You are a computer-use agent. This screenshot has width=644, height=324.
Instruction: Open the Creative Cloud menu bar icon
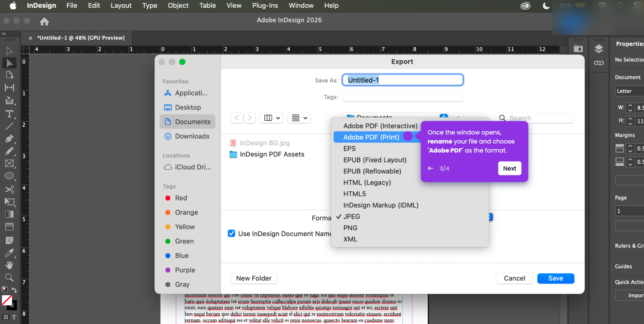tap(525, 6)
